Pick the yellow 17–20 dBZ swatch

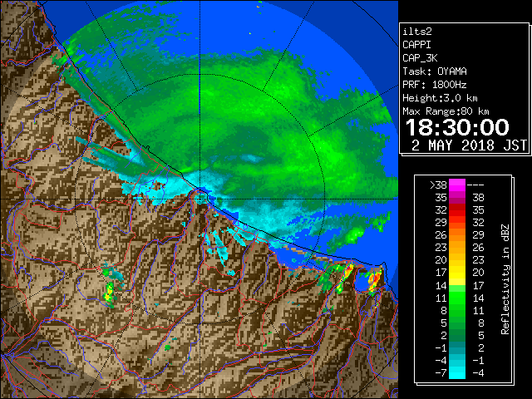[x=457, y=273]
